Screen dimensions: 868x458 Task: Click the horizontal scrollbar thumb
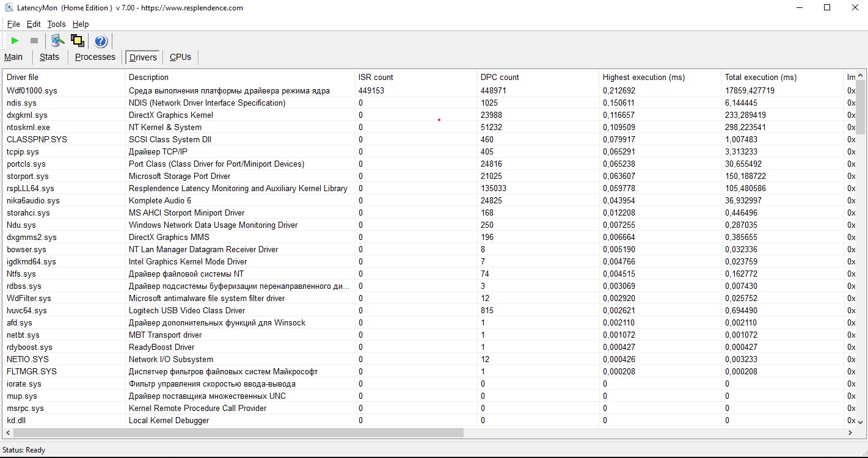pyautogui.click(x=238, y=432)
